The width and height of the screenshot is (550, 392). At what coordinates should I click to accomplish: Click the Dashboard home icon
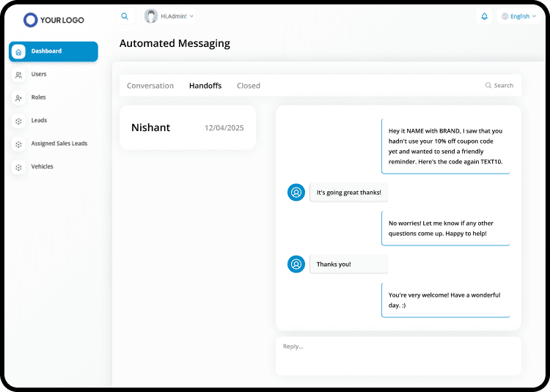pyautogui.click(x=18, y=51)
